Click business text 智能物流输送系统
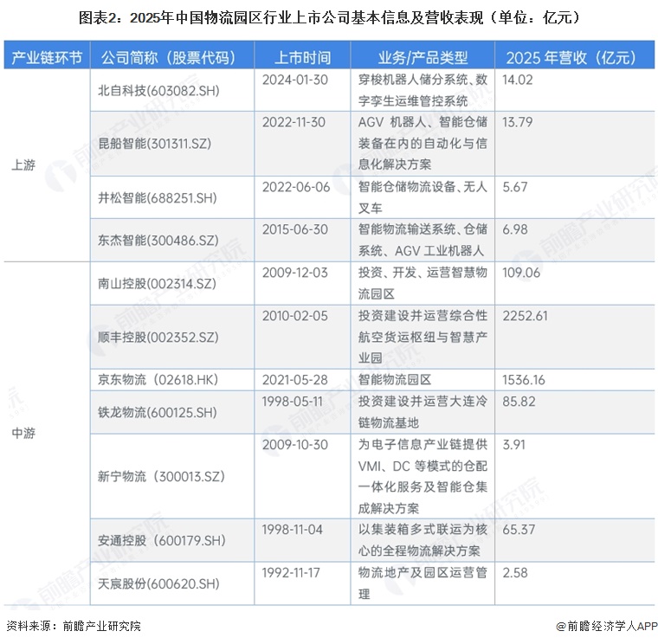The width and height of the screenshot is (658, 644). coord(407,229)
